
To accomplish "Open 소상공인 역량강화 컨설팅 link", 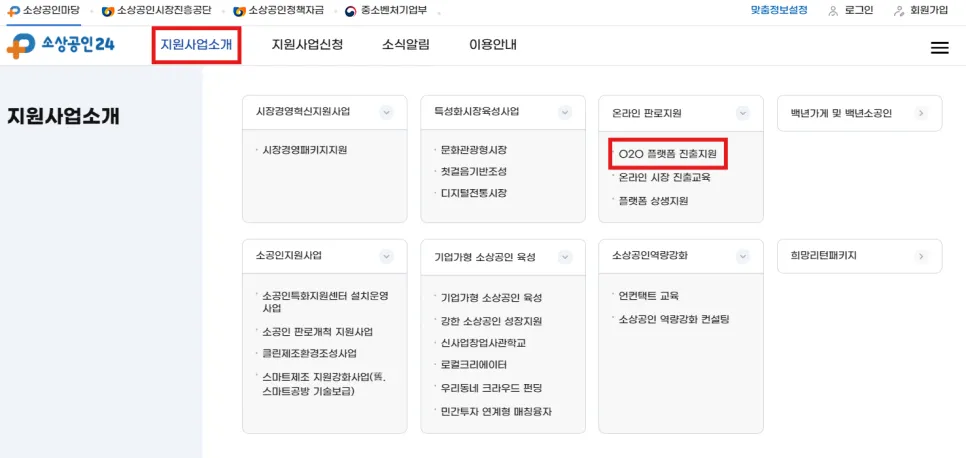I will point(674,319).
